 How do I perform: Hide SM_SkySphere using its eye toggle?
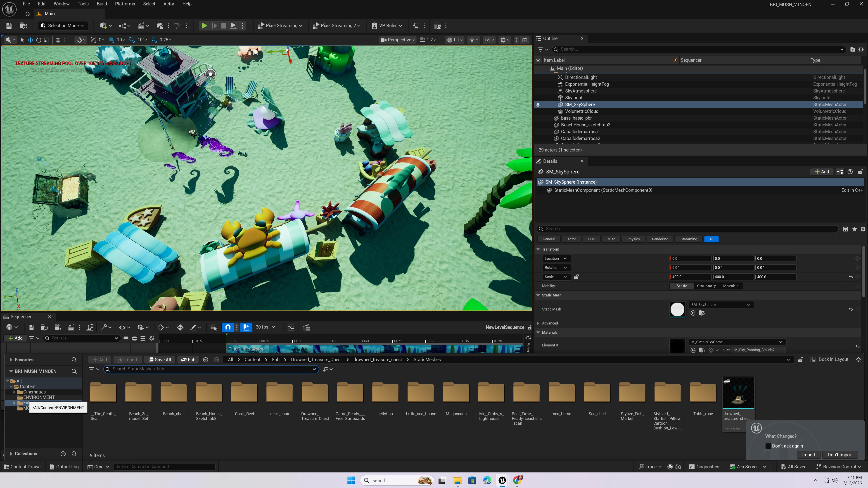pyautogui.click(x=538, y=104)
